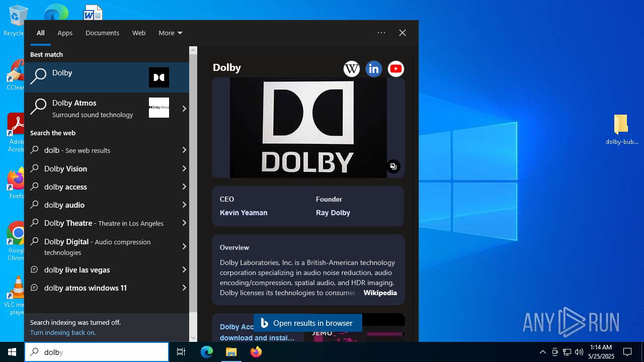
Task: Open the Wikipedia link in Overview
Action: (380, 293)
